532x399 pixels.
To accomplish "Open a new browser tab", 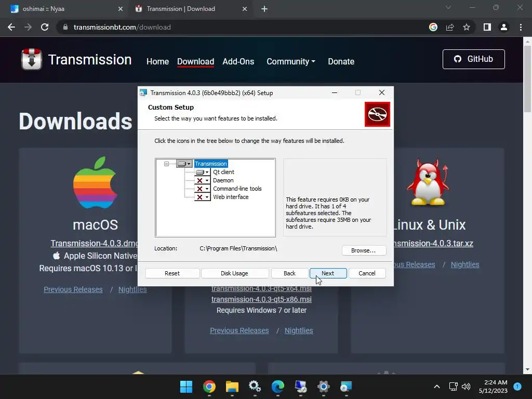I will coord(264,9).
